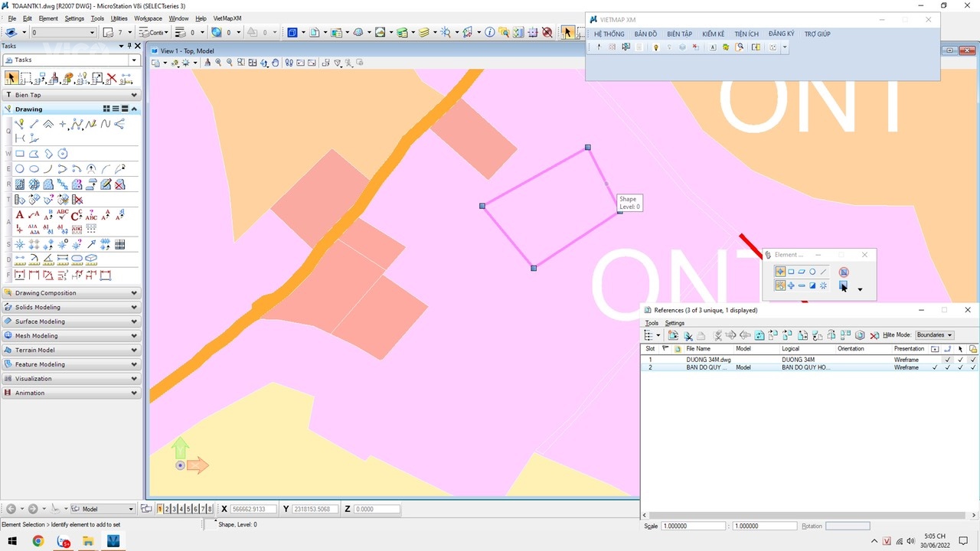Screen dimensions: 980x551
Task: Click the Windows Start button
Action: [x=12, y=541]
